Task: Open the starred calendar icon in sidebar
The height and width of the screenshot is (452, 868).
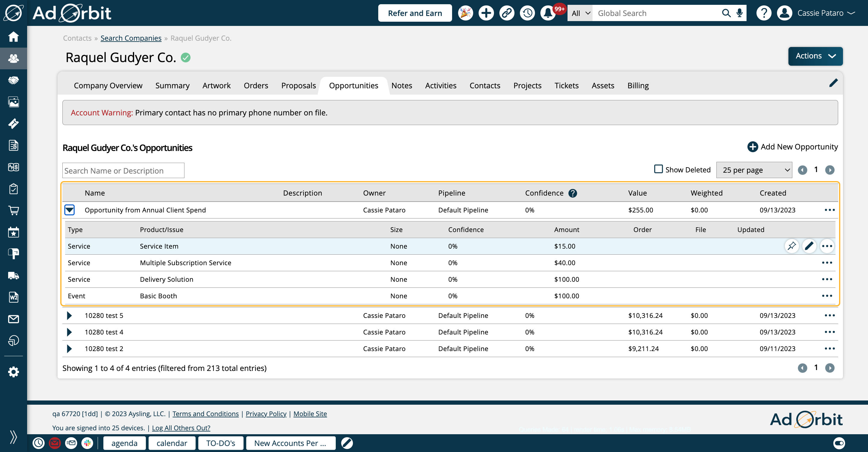Action: coord(14,232)
